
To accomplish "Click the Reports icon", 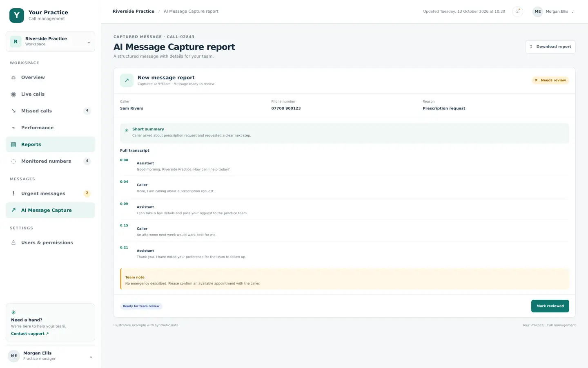I will 13,144.
